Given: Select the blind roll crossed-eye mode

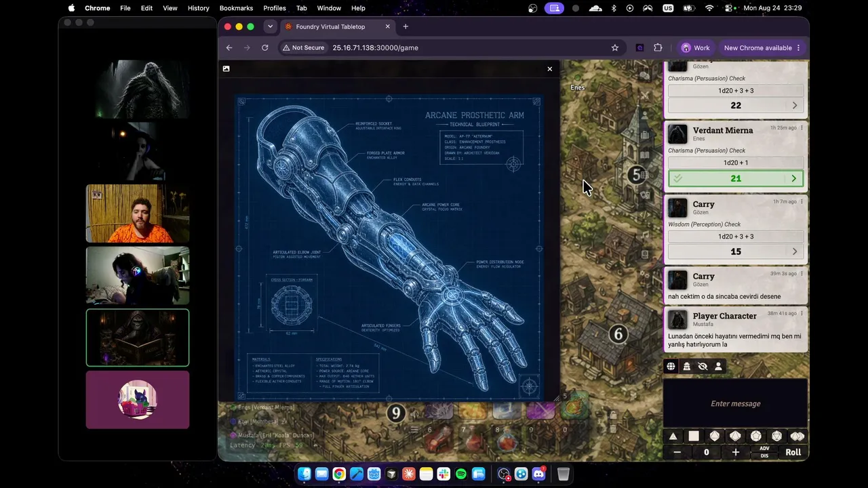Looking at the screenshot, I should [x=703, y=366].
